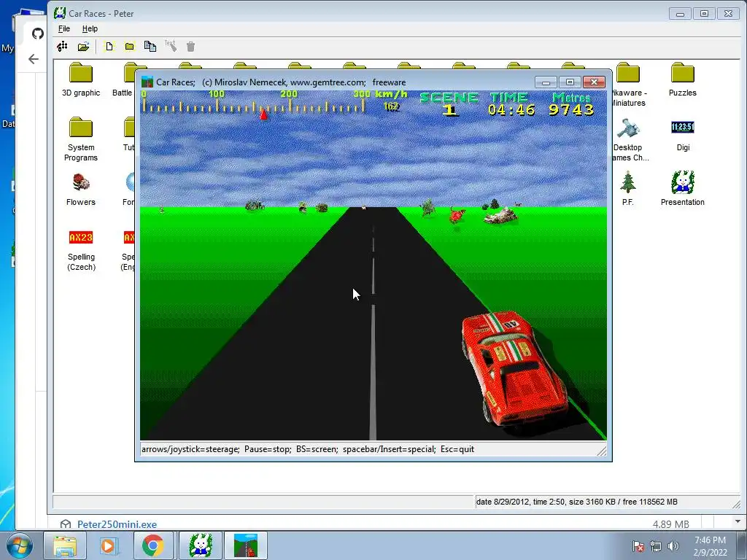Image resolution: width=747 pixels, height=560 pixels.
Task: Open Windows Media Player from the taskbar
Action: 108,545
